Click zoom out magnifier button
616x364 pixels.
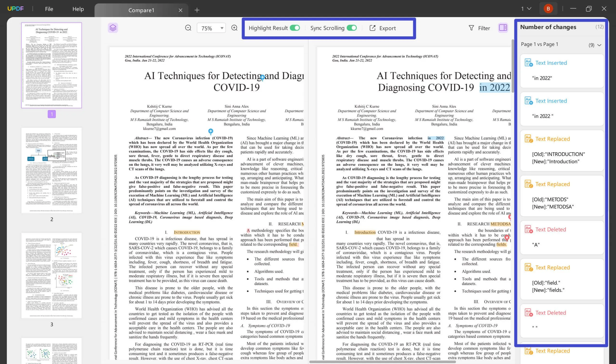point(188,28)
